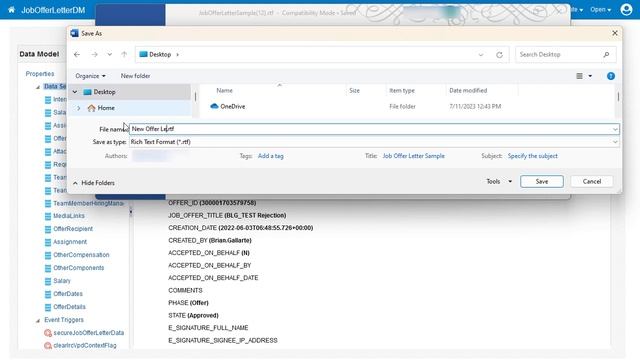Select the OtherCompensation data set
The image size is (640, 360).
81,255
